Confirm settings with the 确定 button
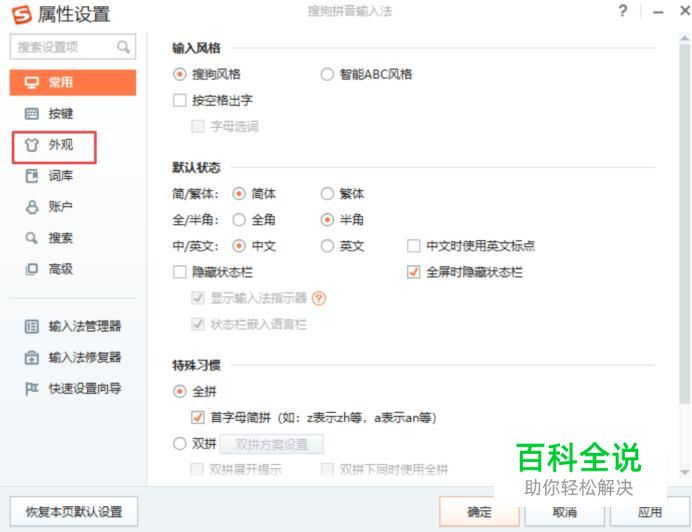 [479, 512]
